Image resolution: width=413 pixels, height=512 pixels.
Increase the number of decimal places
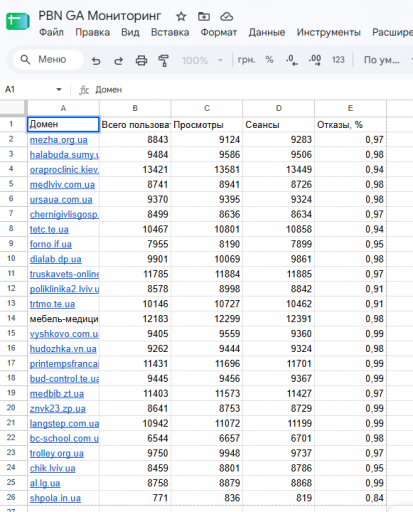[x=315, y=60]
